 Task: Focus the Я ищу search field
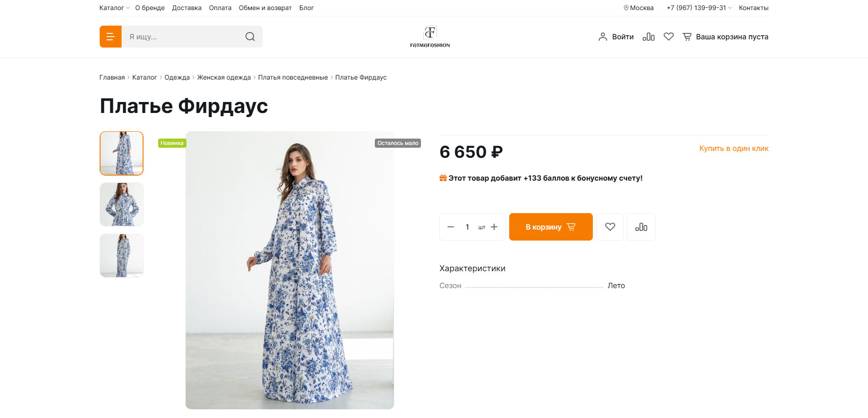[x=183, y=37]
